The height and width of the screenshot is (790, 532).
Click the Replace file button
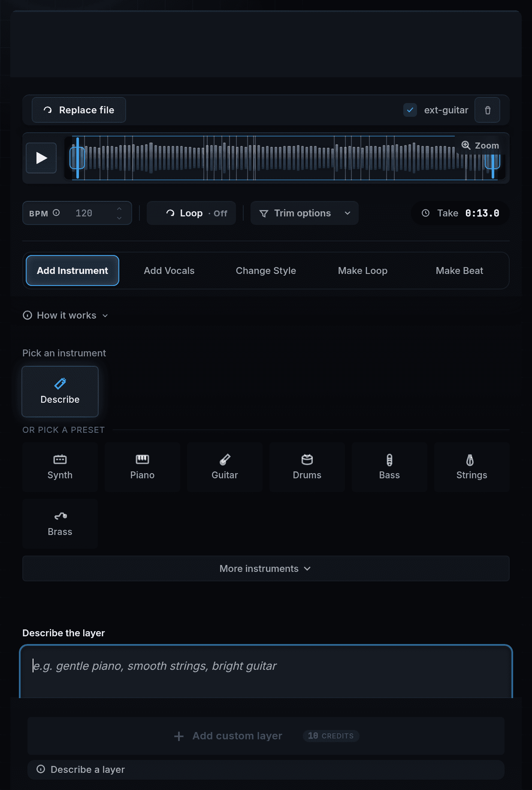pyautogui.click(x=79, y=110)
